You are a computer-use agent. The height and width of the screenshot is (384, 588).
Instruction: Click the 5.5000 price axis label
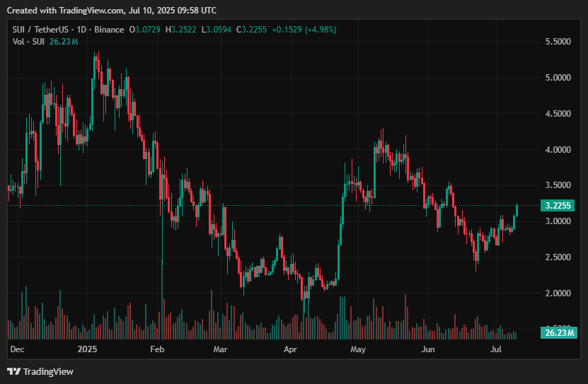[558, 42]
